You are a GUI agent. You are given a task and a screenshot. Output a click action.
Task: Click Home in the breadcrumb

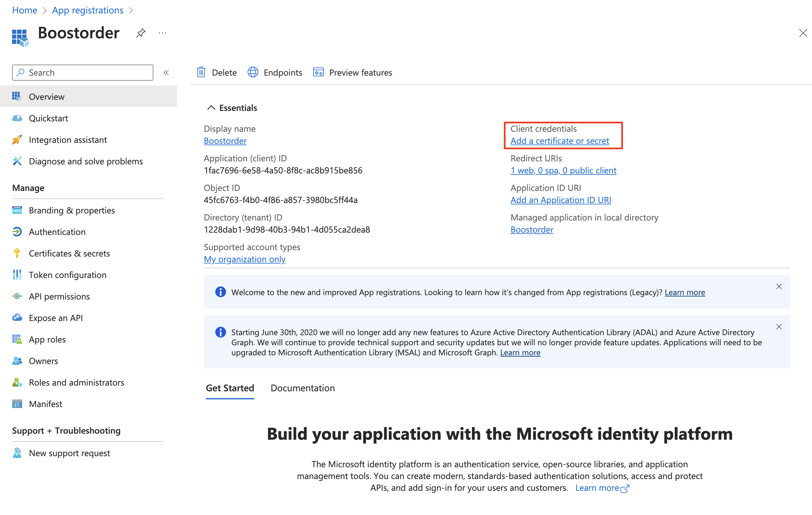(x=25, y=10)
